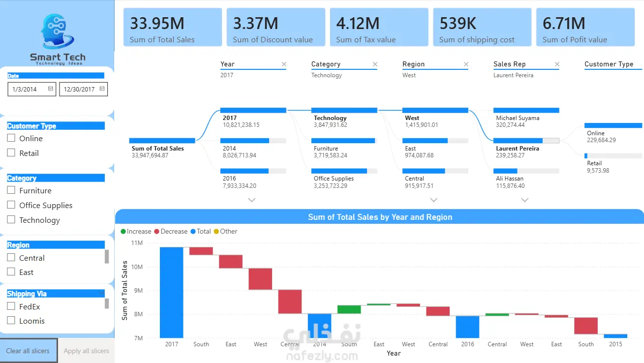Screen dimensions: 644x363
Task: Click the blue 2015 total bar in waterfall
Action: (615, 336)
